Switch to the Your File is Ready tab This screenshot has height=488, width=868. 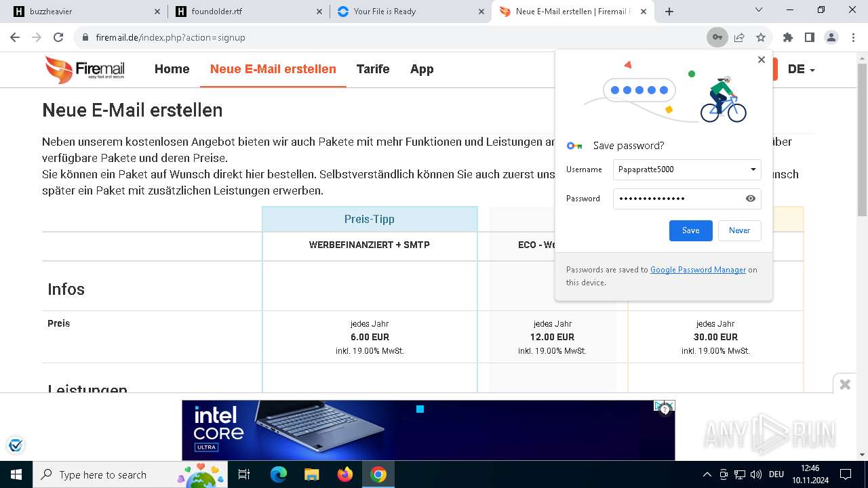click(x=410, y=12)
